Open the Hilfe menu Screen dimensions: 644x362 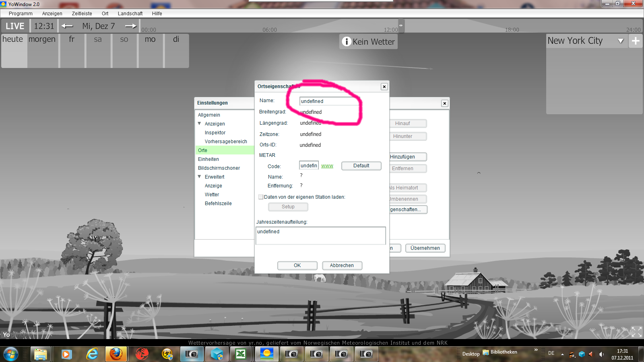point(157,14)
